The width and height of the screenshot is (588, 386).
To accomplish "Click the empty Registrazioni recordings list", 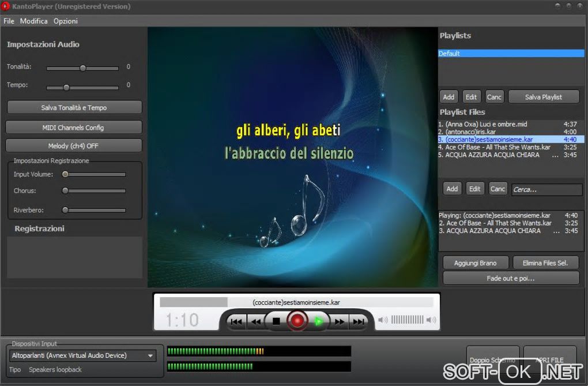I will (74, 257).
